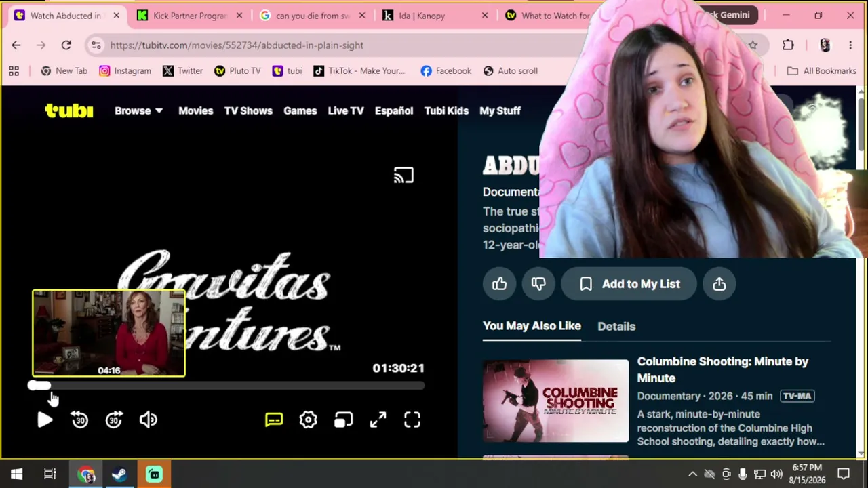Screen dimensions: 868x488
Task: Toggle fullscreen mode in the player
Action: pos(412,420)
